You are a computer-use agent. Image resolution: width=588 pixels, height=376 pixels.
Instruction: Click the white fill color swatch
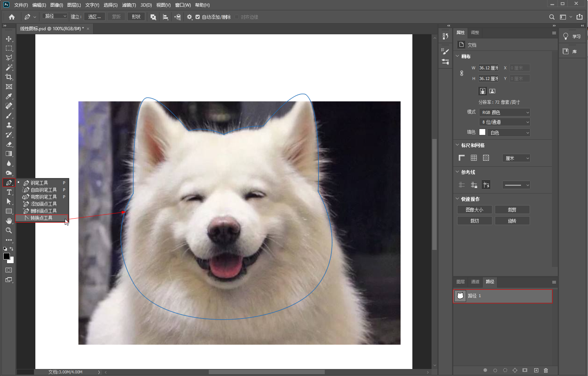[x=482, y=132]
